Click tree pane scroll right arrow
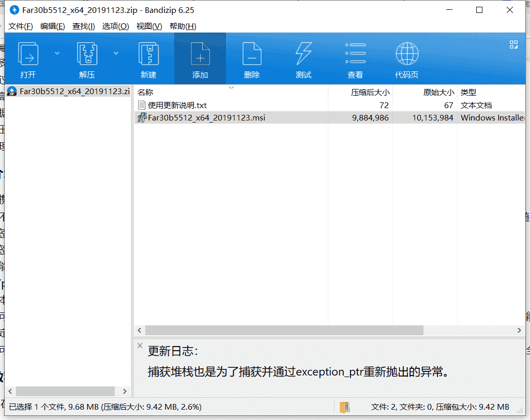530x420 pixels. pos(125,391)
